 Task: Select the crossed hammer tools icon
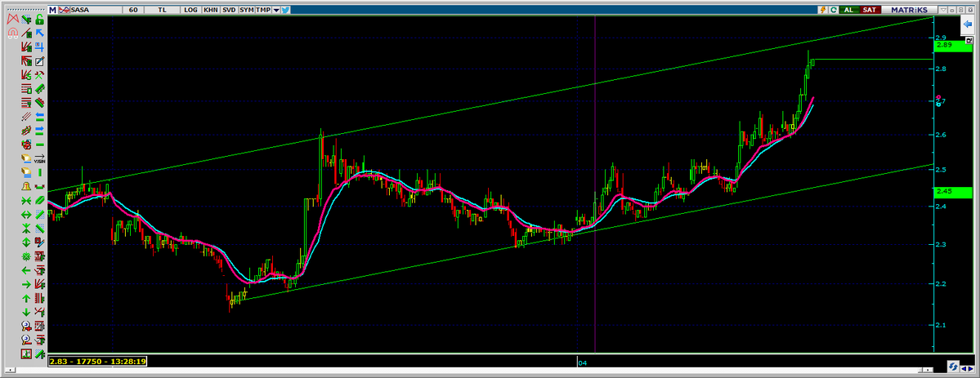[39, 74]
